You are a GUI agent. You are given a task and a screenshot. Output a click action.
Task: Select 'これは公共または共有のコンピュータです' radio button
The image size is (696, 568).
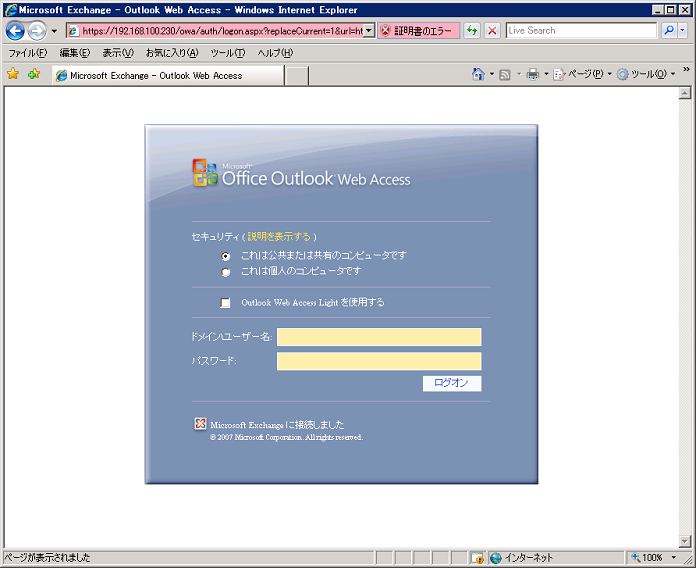pos(226,256)
